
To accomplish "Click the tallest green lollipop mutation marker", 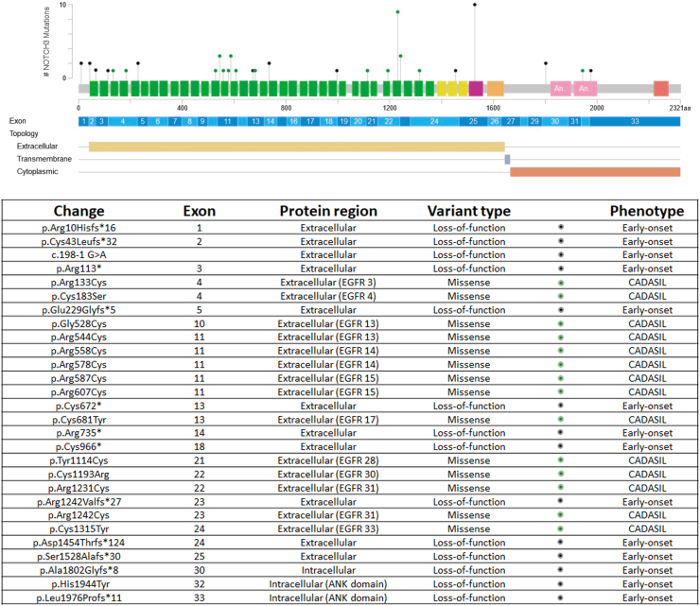I will [x=397, y=12].
